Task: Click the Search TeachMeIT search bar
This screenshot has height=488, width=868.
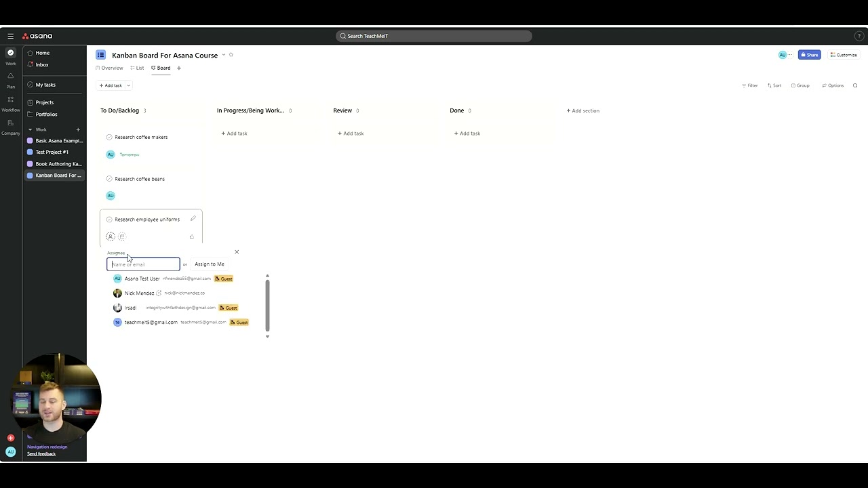Action: [434, 36]
